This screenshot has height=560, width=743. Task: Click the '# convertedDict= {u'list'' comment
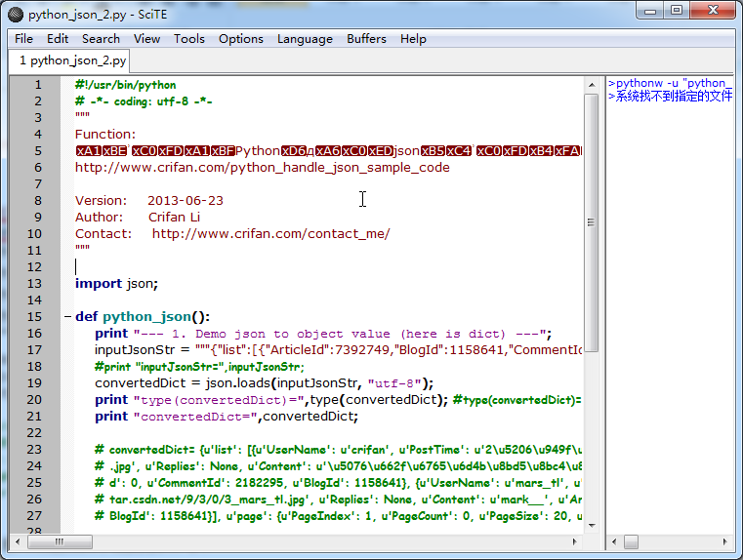(x=339, y=450)
